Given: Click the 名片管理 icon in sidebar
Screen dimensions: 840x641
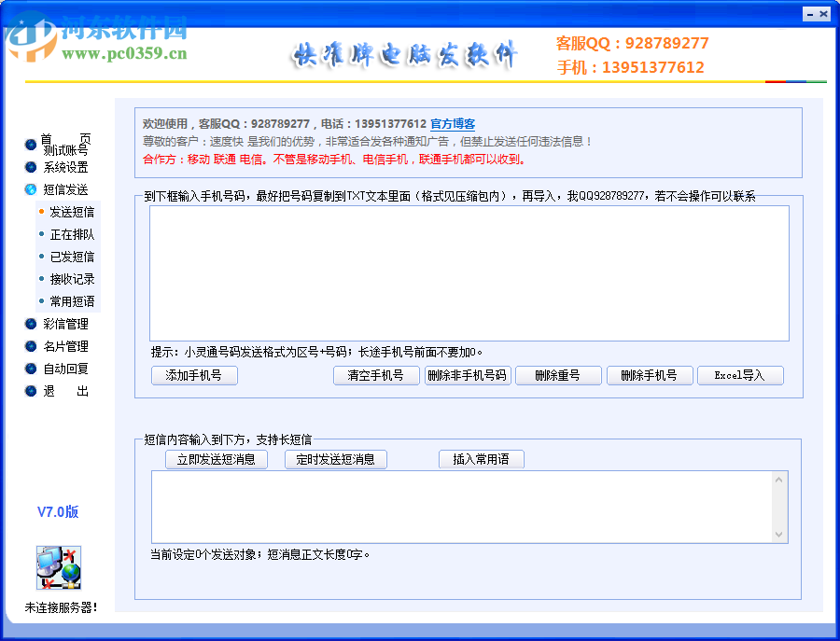Looking at the screenshot, I should 29,346.
